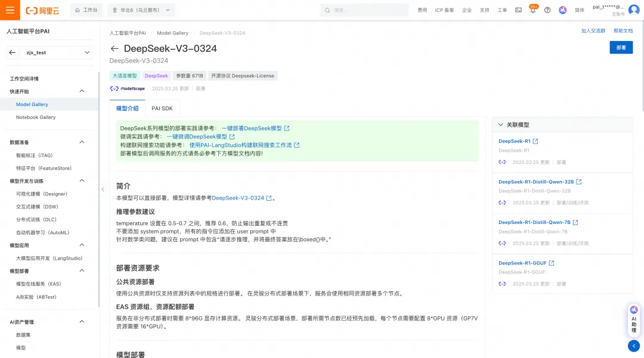Image resolution: width=644 pixels, height=358 pixels.
Task: Open the AI助理 floating assistant
Action: 634,319
